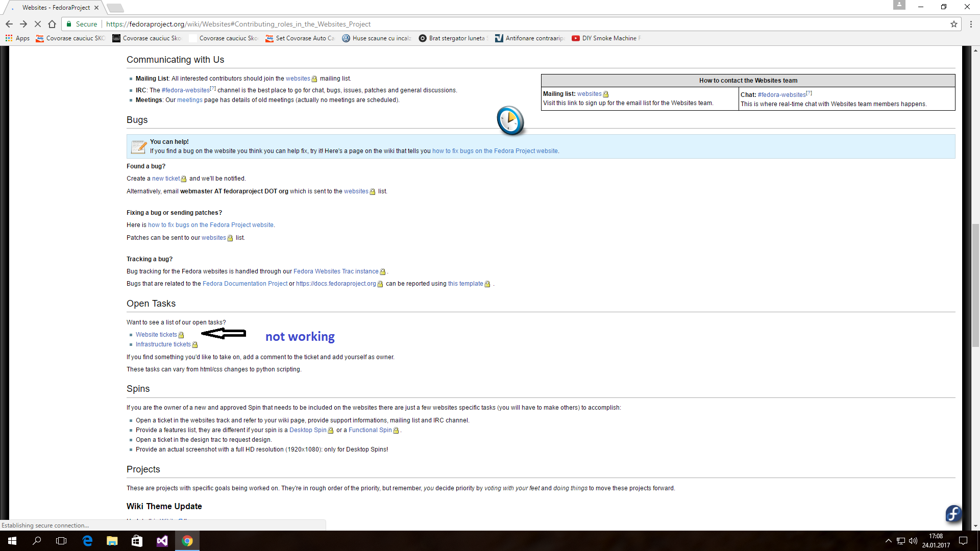
Task: Open the Brat stergator luneta bookmark
Action: pos(453,38)
